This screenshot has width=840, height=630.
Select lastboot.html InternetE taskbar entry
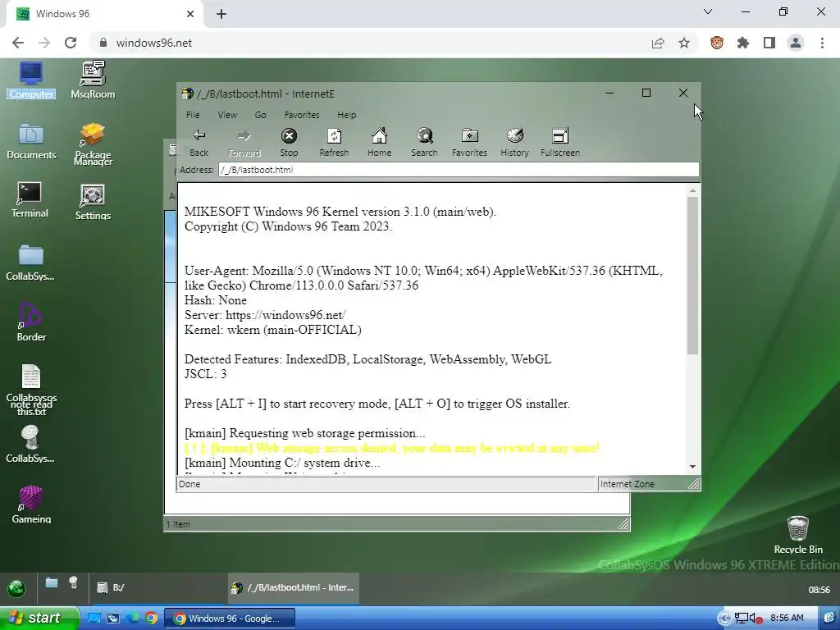click(294, 587)
